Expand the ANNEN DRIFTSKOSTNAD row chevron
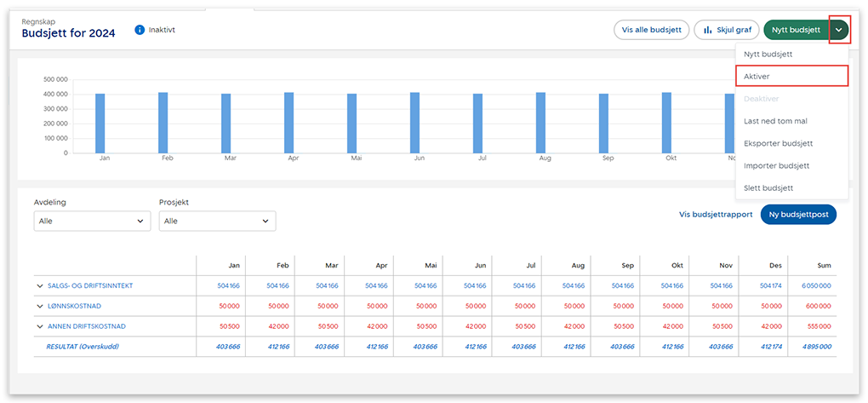Screen dimensions: 868x403 40,326
